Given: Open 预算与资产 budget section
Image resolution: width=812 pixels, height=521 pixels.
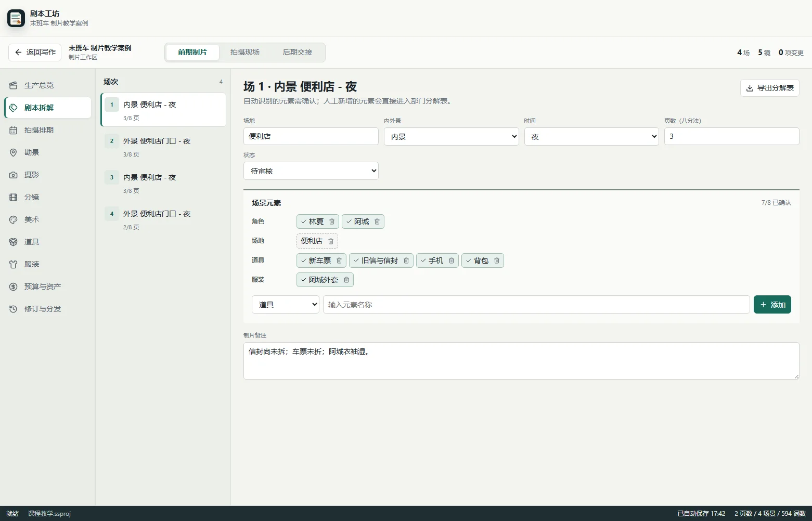Looking at the screenshot, I should click(x=48, y=286).
